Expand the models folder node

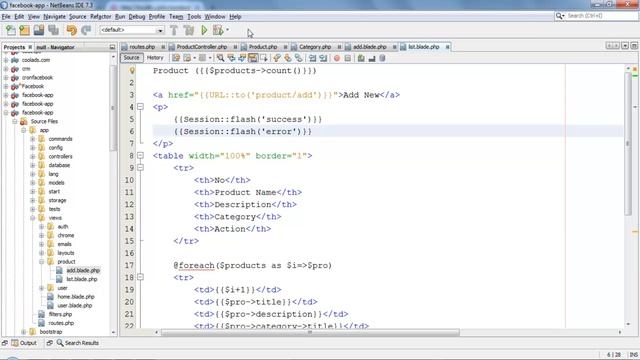pos(33,183)
